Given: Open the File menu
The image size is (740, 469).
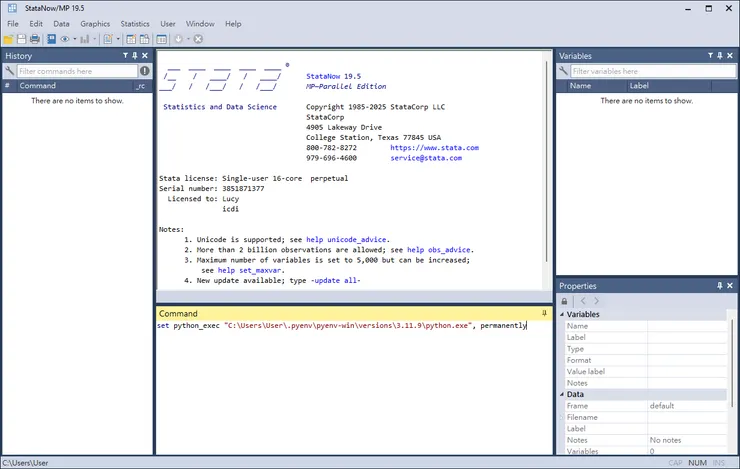Looking at the screenshot, I should coord(13,24).
